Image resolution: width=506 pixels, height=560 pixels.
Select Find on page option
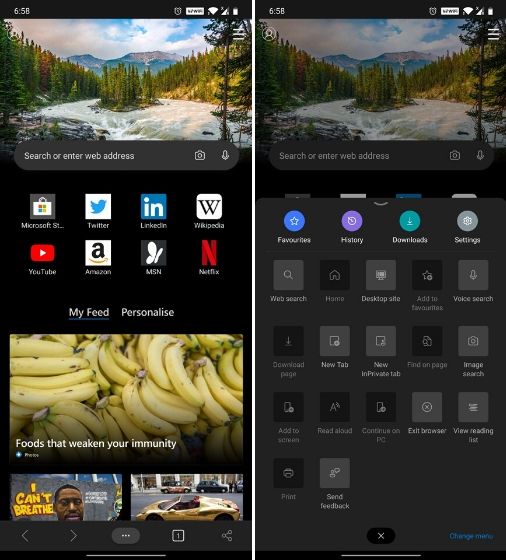pos(427,347)
